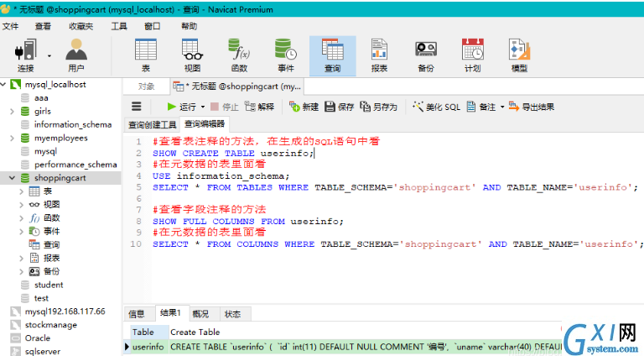Click 美化 SQL (Beautify SQL) button
This screenshot has height=356, width=644.
[x=436, y=107]
